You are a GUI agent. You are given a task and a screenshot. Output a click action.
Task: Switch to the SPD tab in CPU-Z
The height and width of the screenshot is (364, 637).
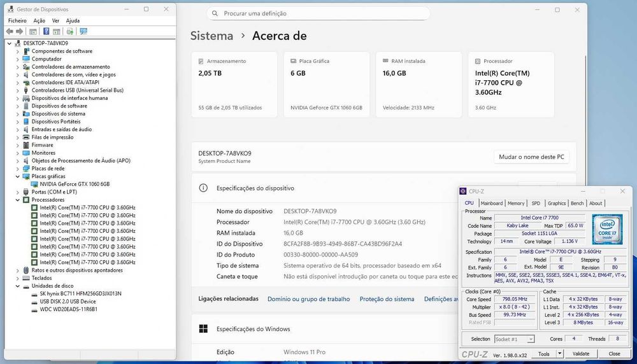[536, 203]
